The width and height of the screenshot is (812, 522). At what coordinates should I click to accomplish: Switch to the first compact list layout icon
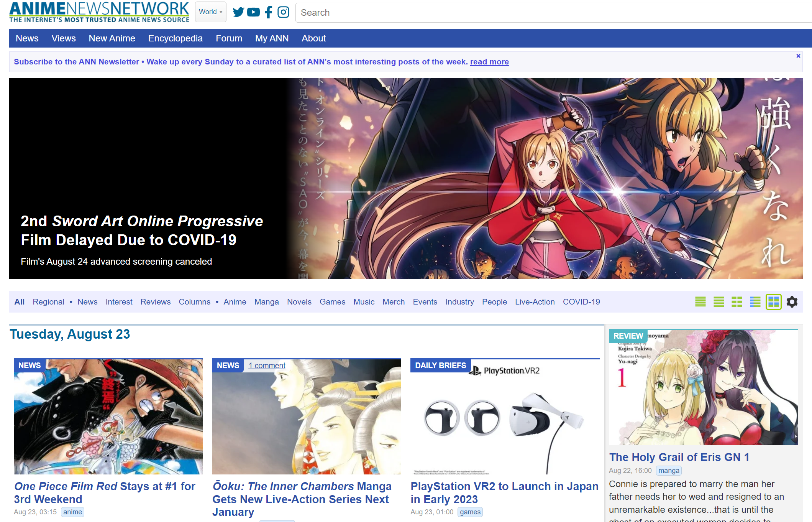pyautogui.click(x=700, y=302)
